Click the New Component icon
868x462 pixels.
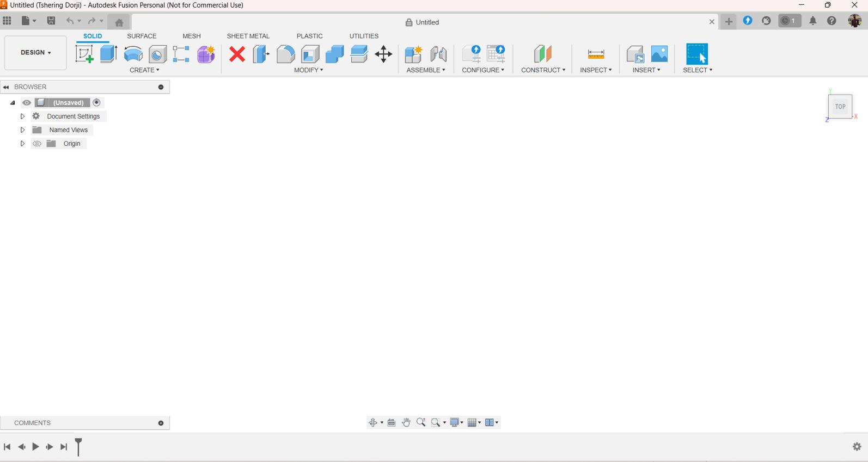click(414, 54)
